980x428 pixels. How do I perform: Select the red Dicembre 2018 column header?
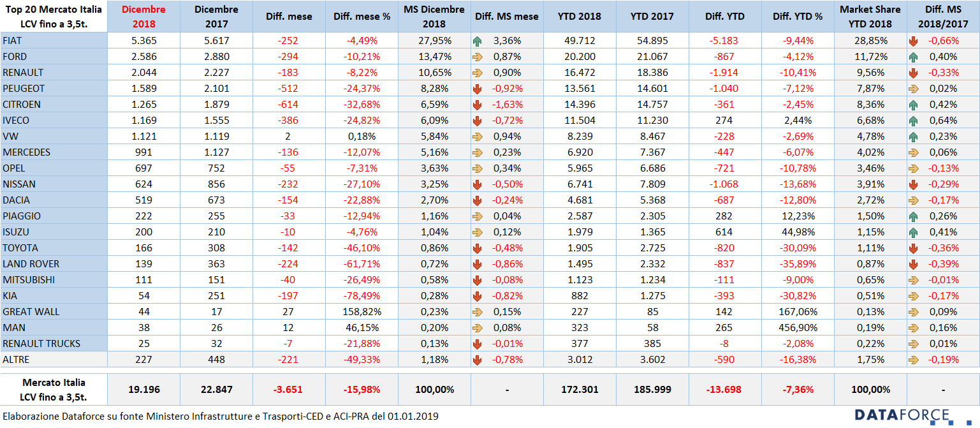(x=143, y=17)
